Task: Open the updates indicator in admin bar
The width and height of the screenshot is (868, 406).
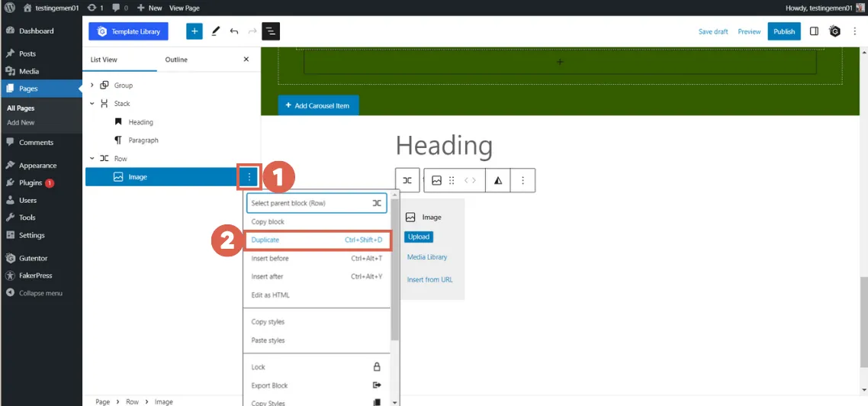Action: click(x=95, y=8)
